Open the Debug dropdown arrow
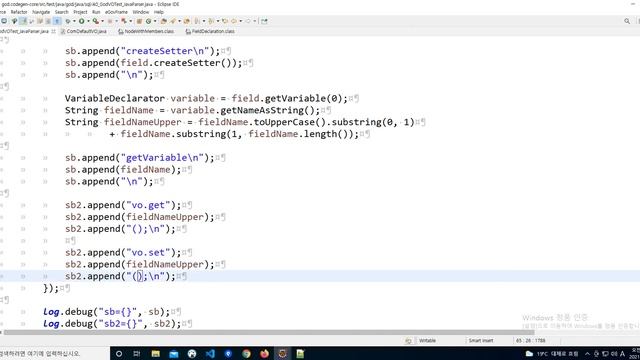The image size is (640, 360). (x=74, y=21)
